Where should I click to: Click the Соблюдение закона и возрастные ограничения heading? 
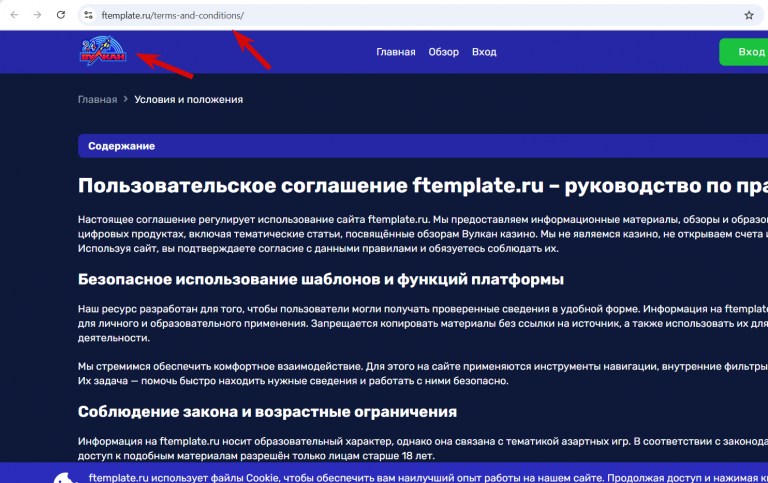click(x=267, y=412)
